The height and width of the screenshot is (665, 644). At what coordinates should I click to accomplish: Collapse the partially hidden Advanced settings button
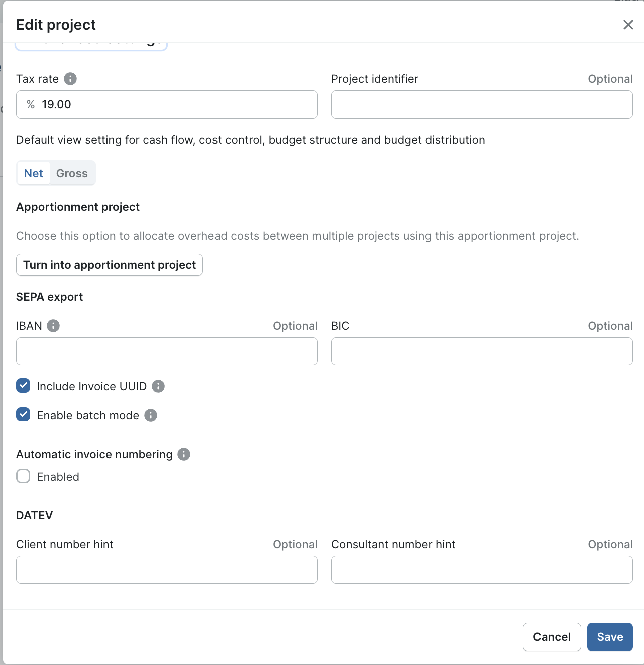pyautogui.click(x=91, y=46)
